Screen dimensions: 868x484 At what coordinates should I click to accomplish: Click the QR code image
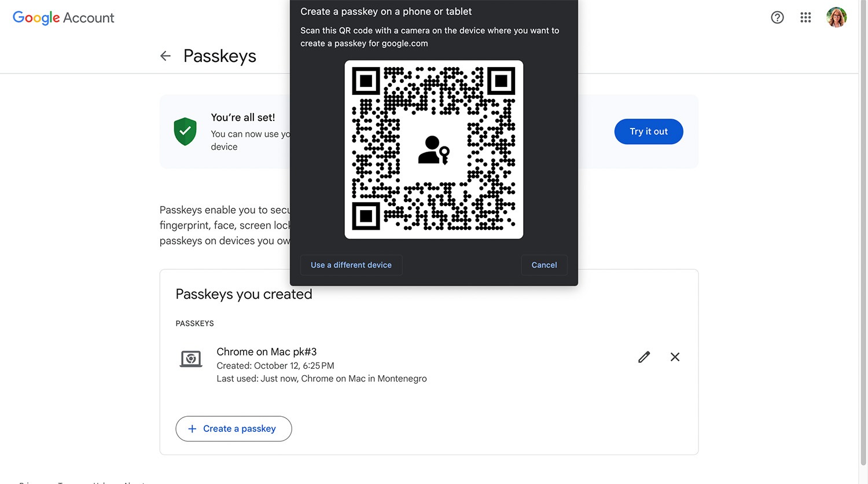tap(434, 149)
